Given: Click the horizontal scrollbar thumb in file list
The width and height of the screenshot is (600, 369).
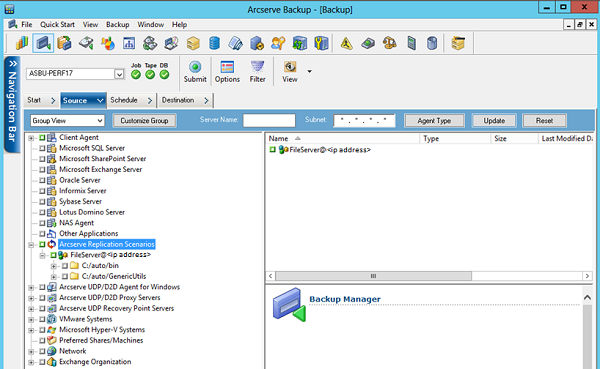Looking at the screenshot, I should (373, 276).
